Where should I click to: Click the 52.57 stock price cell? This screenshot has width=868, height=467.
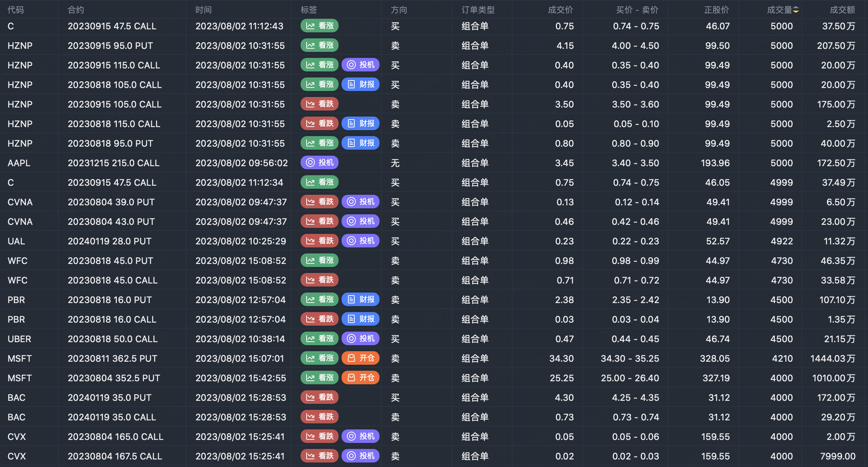pyautogui.click(x=718, y=241)
